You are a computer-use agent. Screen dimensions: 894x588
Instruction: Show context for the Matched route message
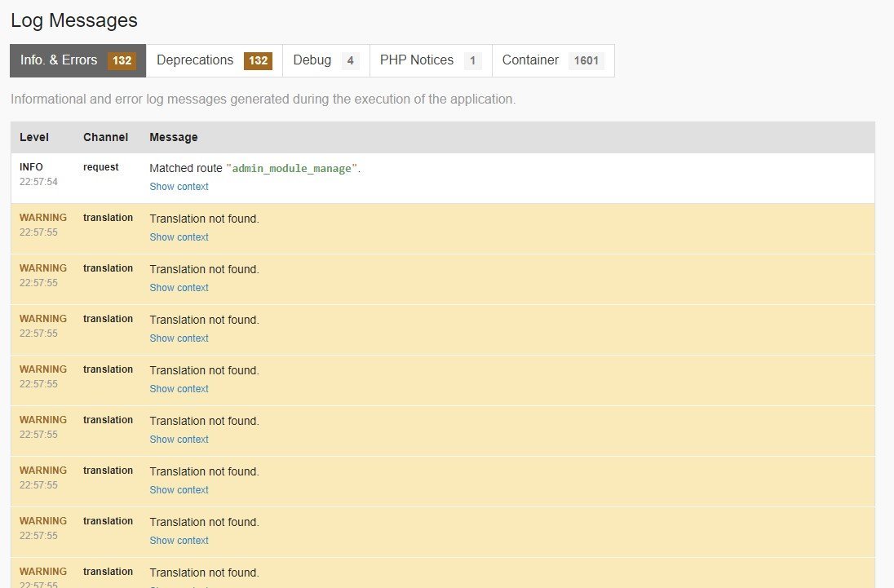pyautogui.click(x=179, y=187)
